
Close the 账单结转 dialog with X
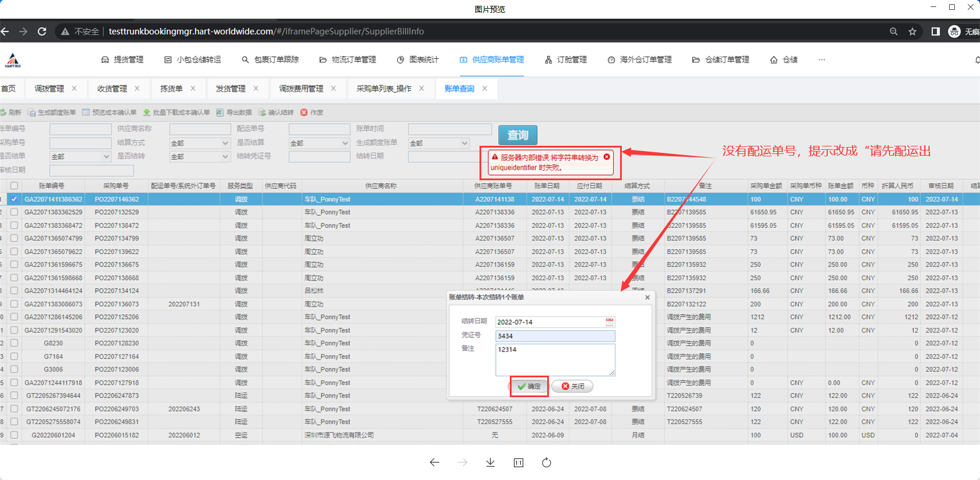click(647, 297)
